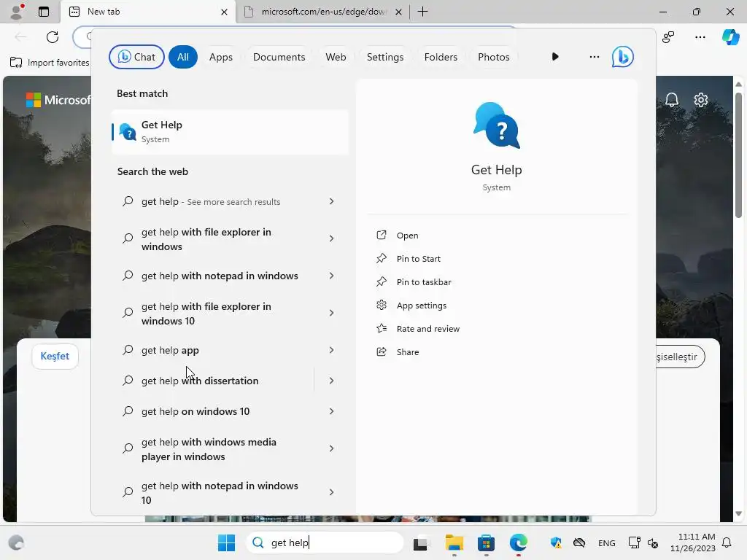Click Microsoft Edge taskbar icon
This screenshot has height=560, width=747.
point(519,542)
